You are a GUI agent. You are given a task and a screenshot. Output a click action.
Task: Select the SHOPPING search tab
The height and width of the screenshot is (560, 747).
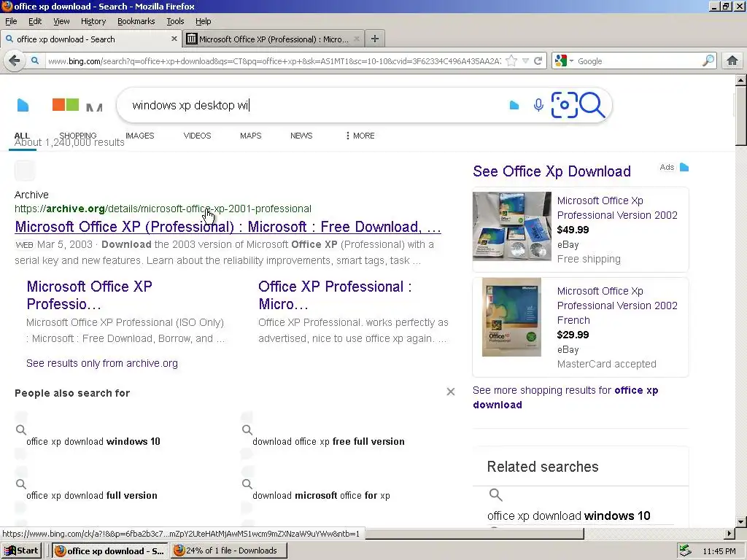click(x=77, y=136)
